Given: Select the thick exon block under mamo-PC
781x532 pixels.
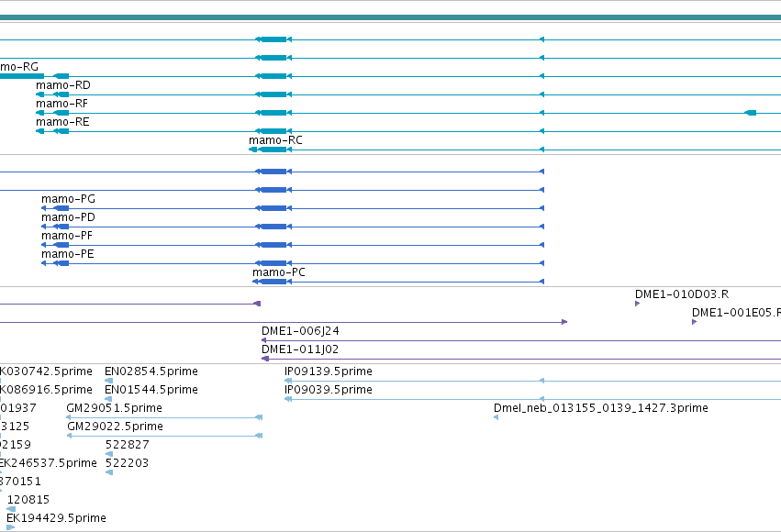Looking at the screenshot, I should click(x=273, y=282).
